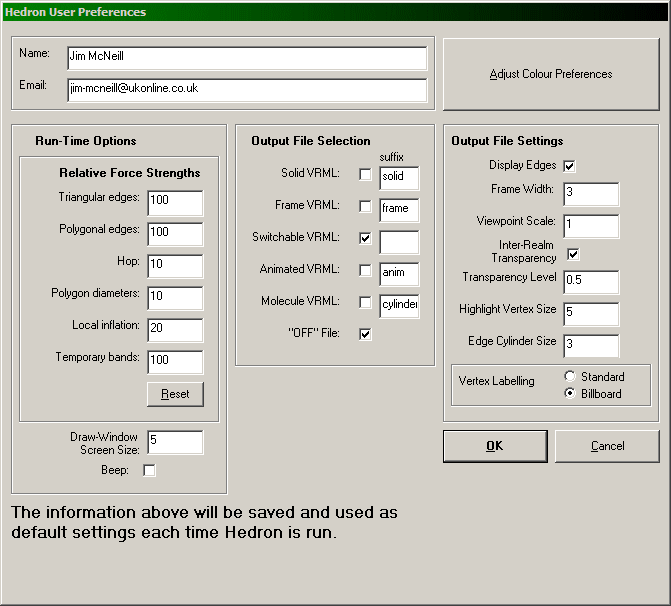This screenshot has height=606, width=671.
Task: Turn off Display Edges
Action: [570, 166]
